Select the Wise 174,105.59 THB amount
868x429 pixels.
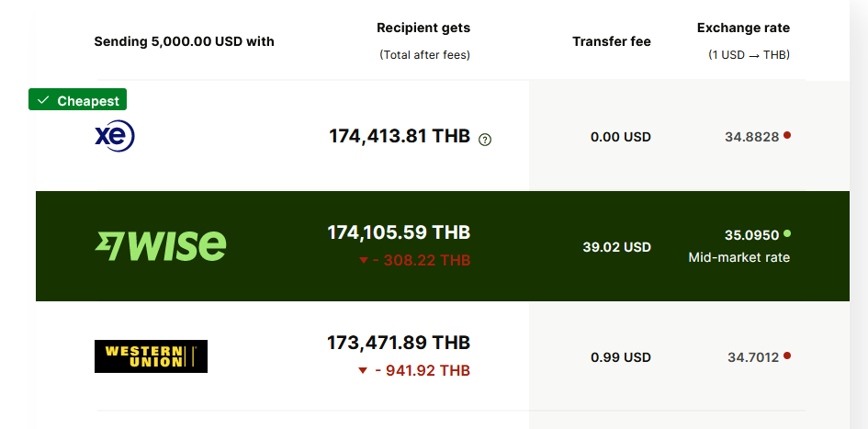[400, 231]
